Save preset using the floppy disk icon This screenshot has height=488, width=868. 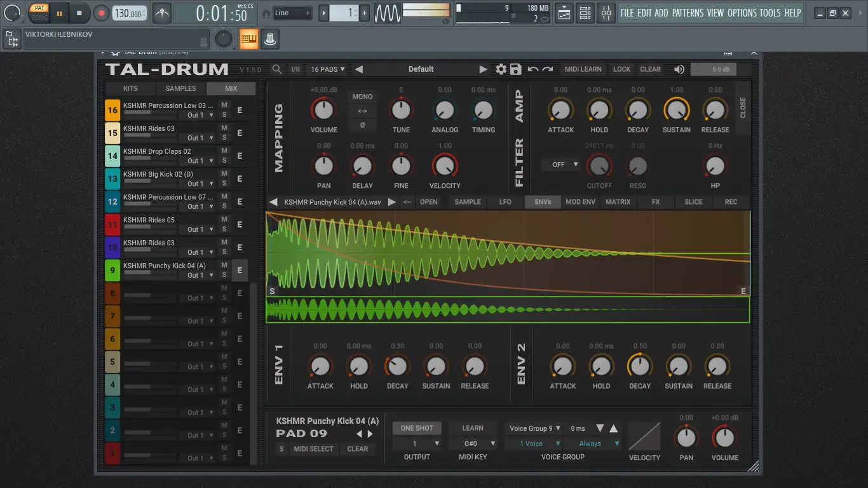[515, 69]
